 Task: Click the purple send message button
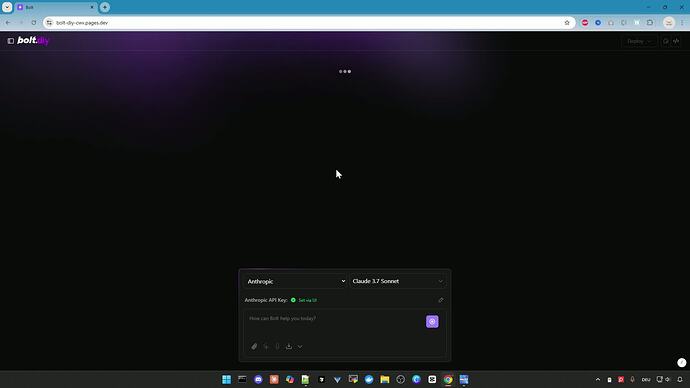[x=432, y=322]
